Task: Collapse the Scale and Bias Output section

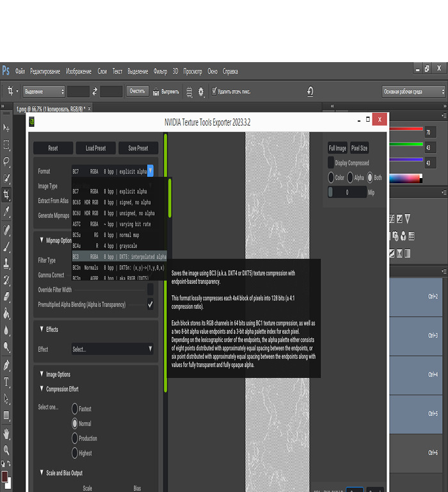Action: tap(42, 472)
